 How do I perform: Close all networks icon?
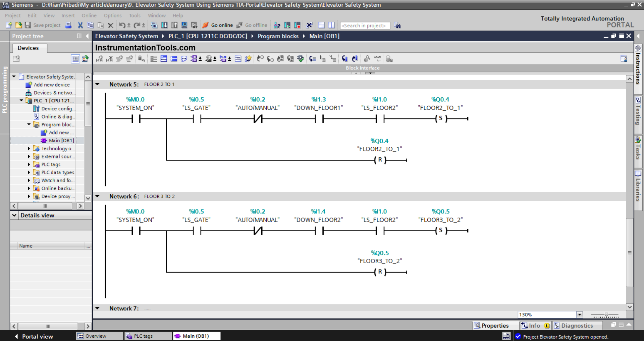pyautogui.click(x=174, y=59)
